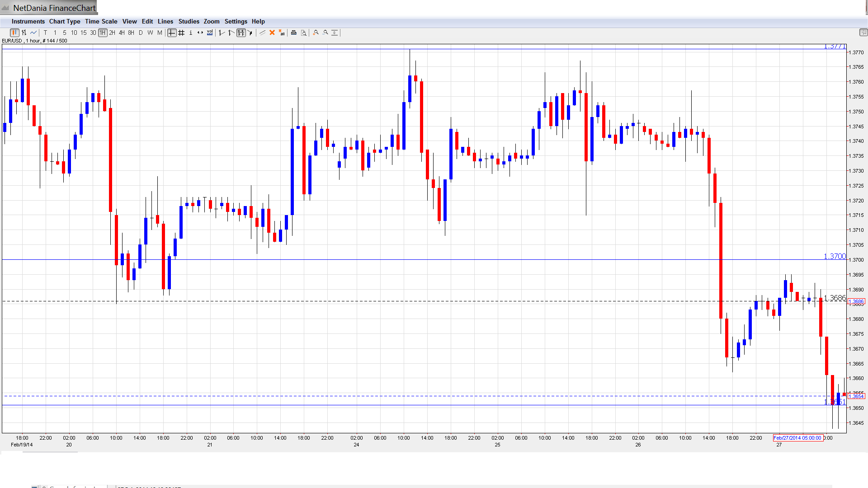Click the print chart icon
Image resolution: width=868 pixels, height=488 pixels.
[294, 33]
